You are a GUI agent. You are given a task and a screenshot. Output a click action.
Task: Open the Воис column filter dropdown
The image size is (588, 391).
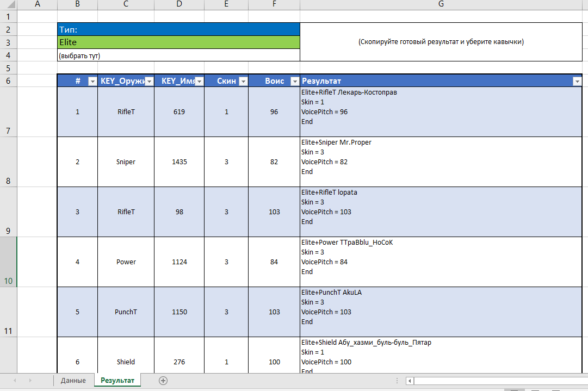[295, 82]
